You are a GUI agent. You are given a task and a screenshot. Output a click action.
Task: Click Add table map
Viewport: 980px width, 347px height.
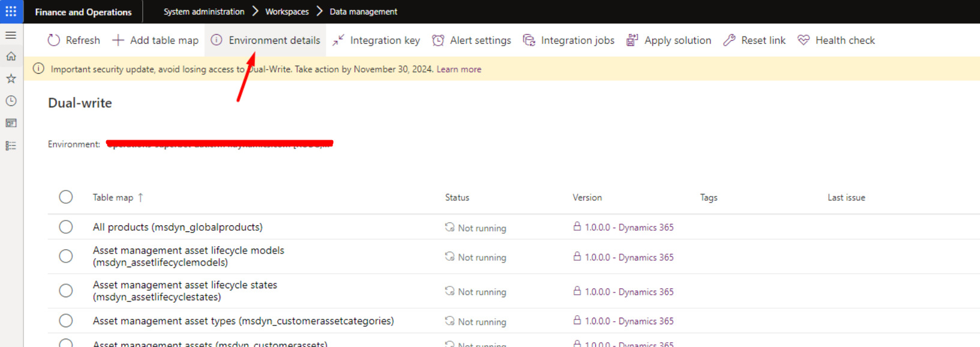click(x=155, y=40)
